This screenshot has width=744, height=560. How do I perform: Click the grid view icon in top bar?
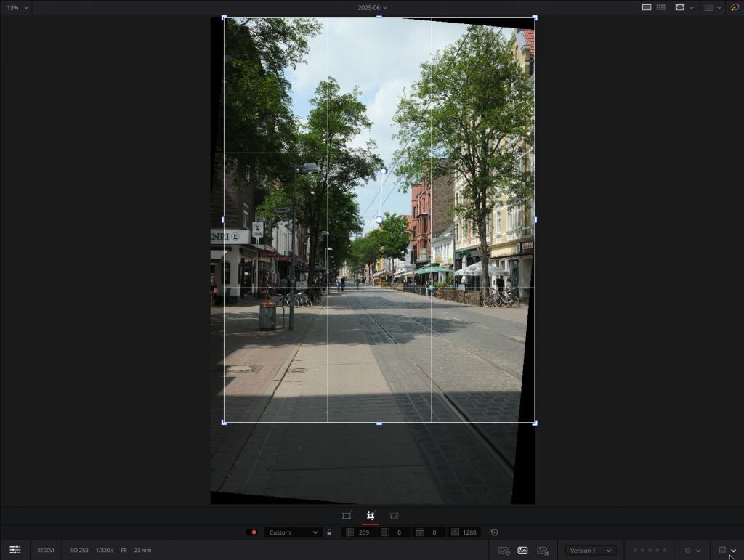click(662, 7)
